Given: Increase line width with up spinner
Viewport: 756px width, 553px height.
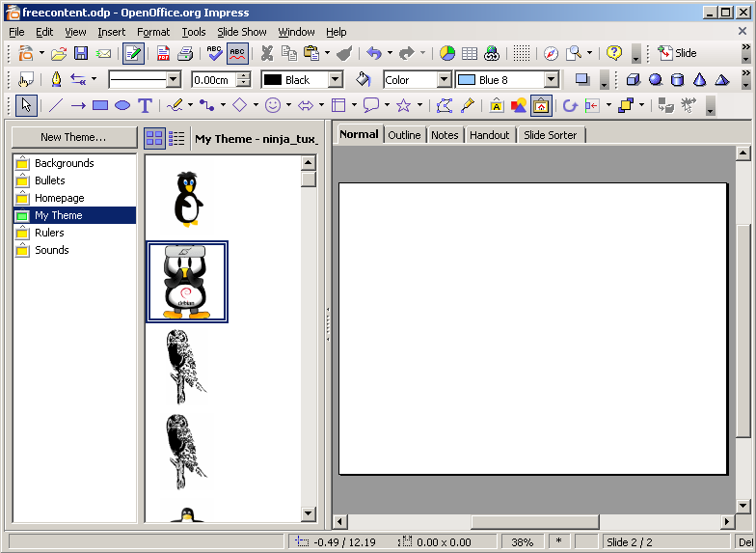Looking at the screenshot, I should click(x=244, y=76).
